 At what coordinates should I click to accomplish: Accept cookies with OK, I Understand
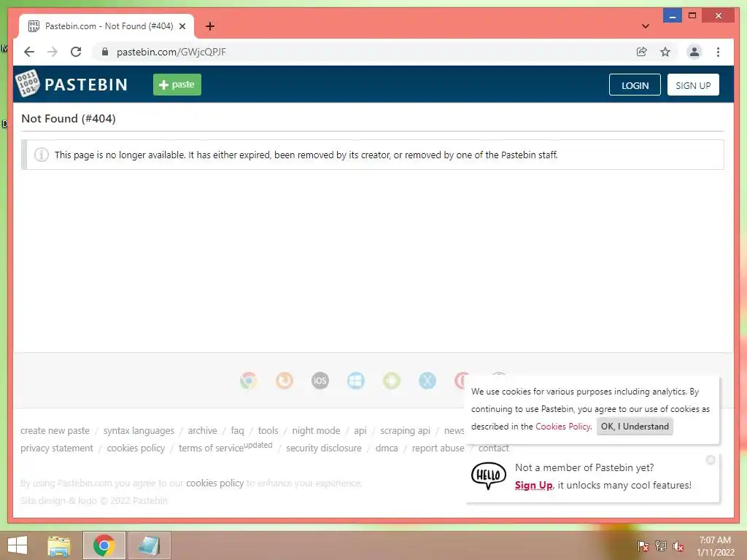pos(635,426)
